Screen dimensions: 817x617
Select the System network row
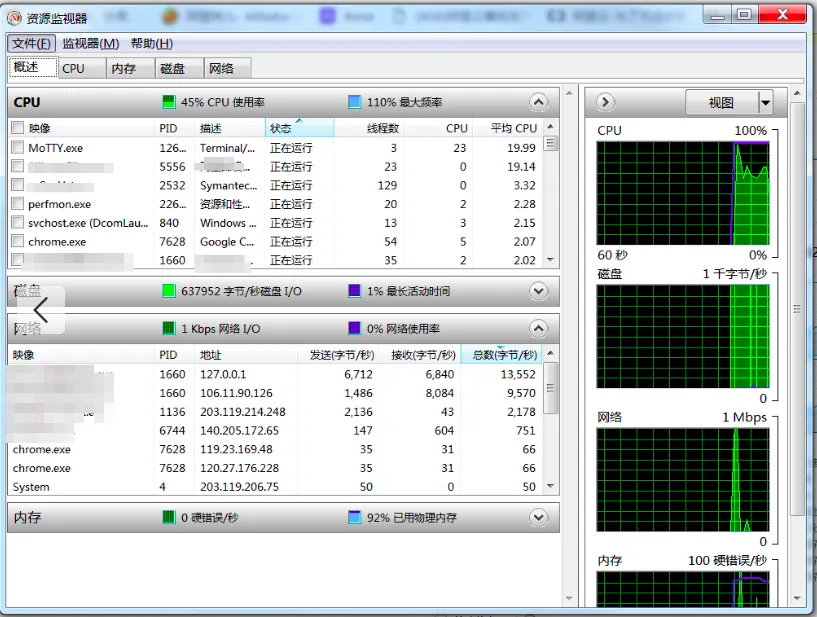pos(275,487)
